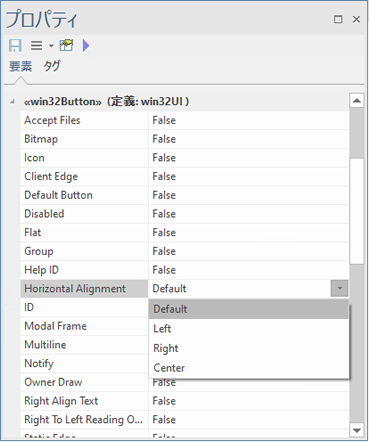Click the small arrow beside hamburger menu
Viewport: 369px width, 442px height.
[x=51, y=46]
